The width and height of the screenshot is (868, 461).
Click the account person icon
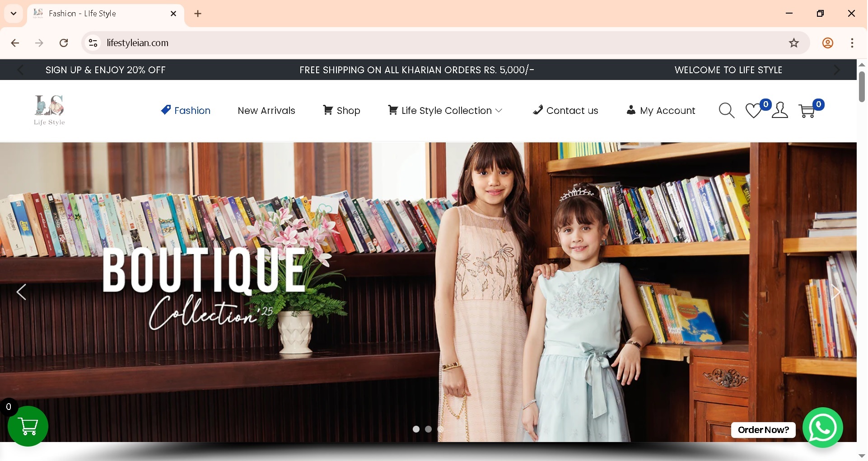[780, 110]
